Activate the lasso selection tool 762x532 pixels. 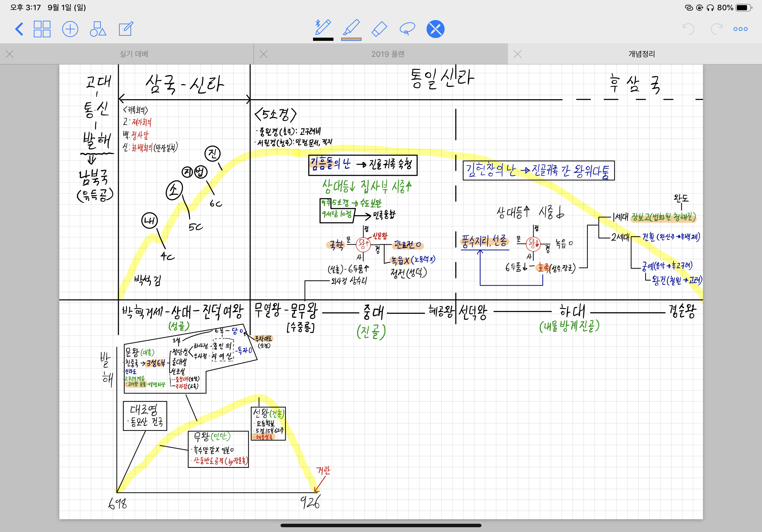[407, 29]
